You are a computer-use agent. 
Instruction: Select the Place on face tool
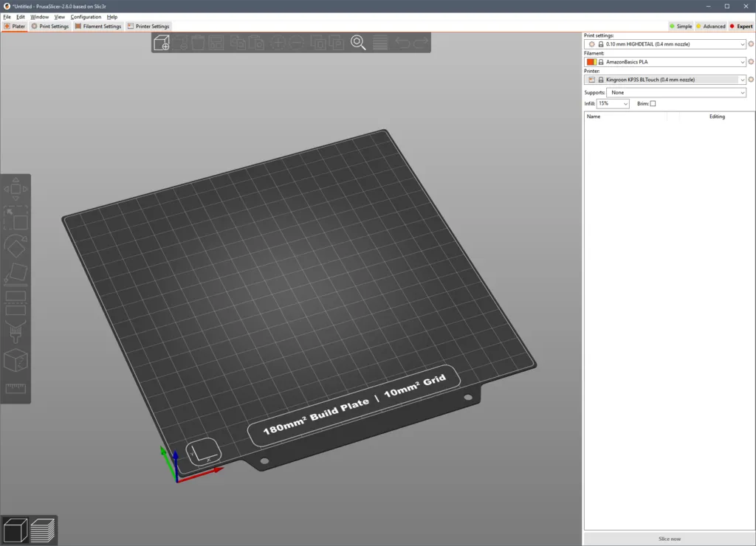click(x=16, y=274)
